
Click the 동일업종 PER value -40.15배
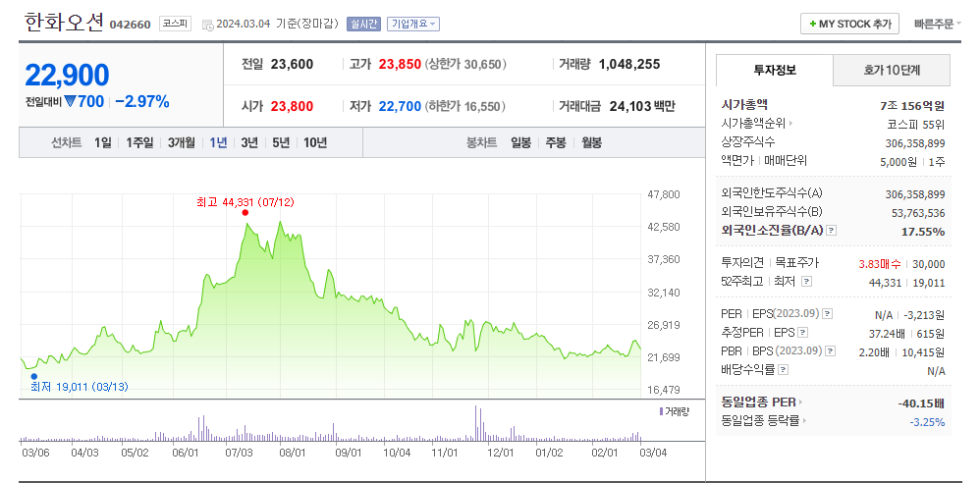point(921,402)
